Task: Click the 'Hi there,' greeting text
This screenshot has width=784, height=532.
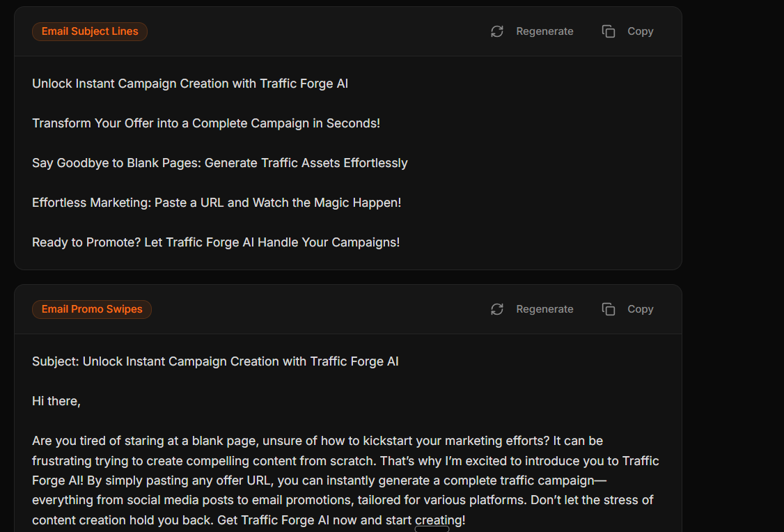Action: point(56,401)
